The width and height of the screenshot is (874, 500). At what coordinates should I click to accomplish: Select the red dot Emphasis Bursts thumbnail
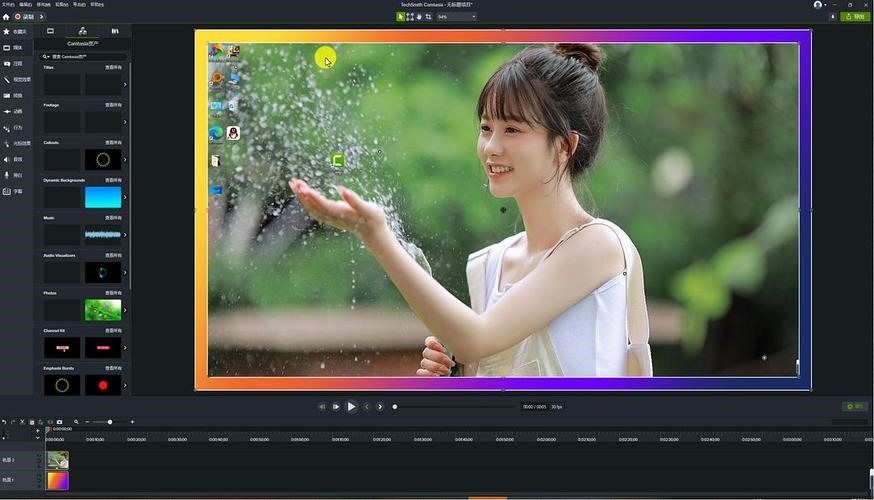click(103, 385)
